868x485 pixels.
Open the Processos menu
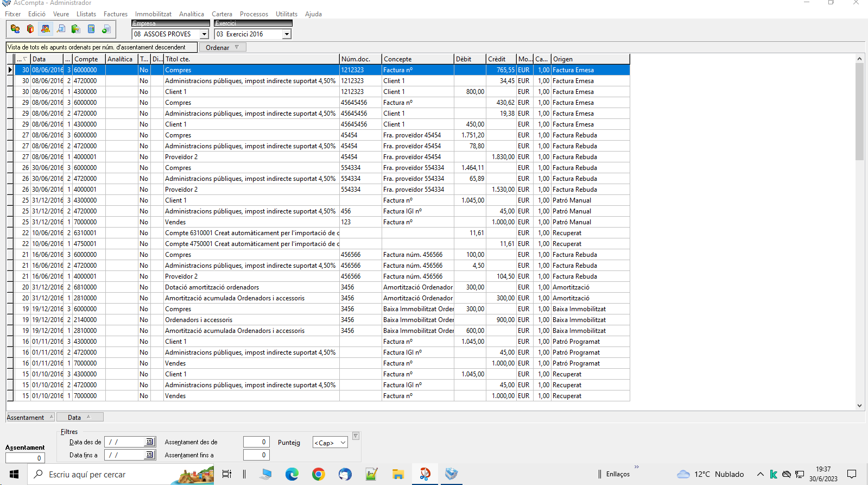point(254,14)
